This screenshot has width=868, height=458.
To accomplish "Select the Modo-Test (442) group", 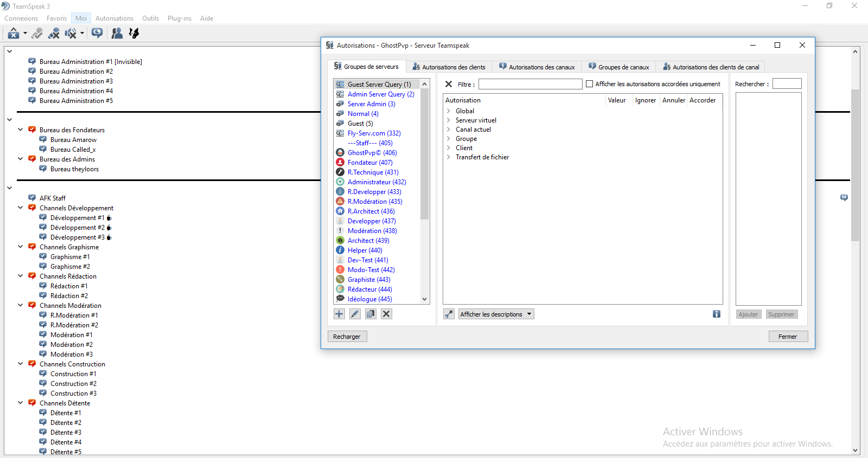I will [x=371, y=270].
